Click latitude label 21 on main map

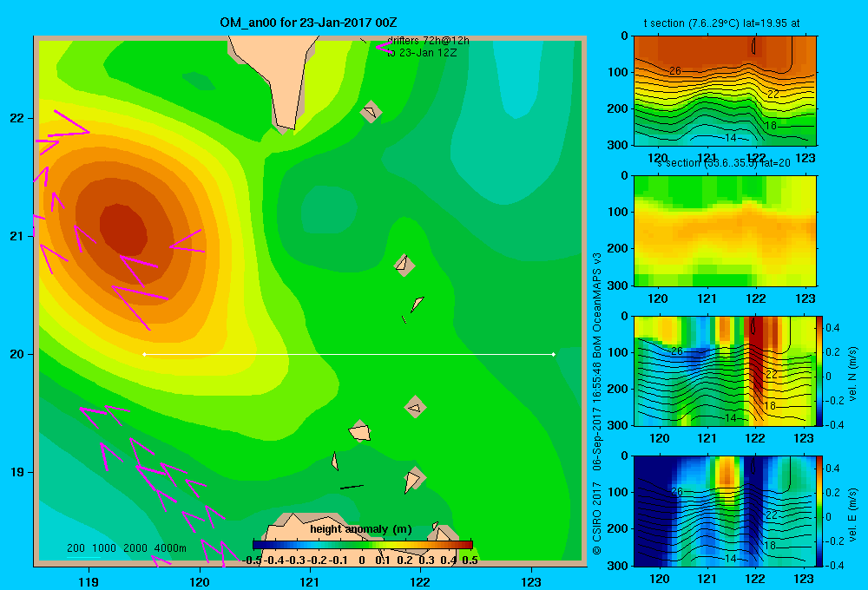pyautogui.click(x=17, y=236)
